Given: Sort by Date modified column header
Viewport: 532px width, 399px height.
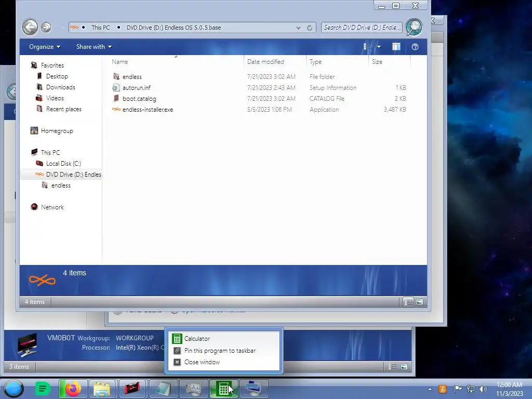Looking at the screenshot, I should 275,62.
